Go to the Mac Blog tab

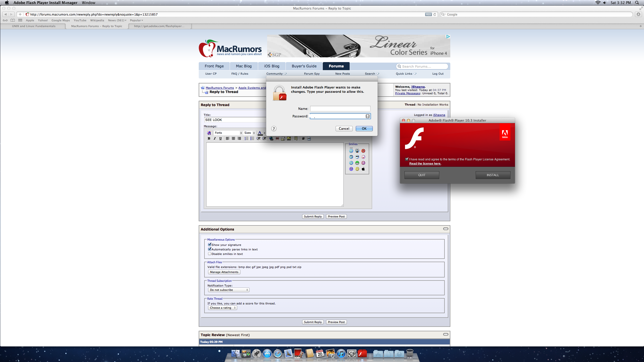(x=244, y=66)
